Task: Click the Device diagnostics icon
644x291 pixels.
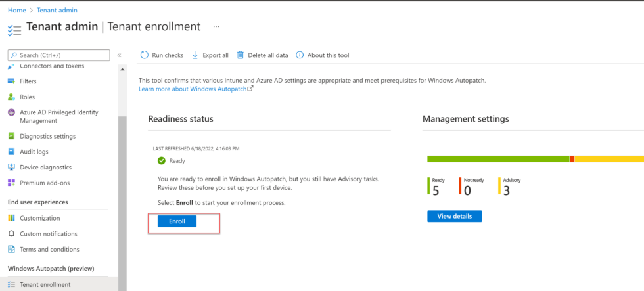Action: pyautogui.click(x=12, y=167)
